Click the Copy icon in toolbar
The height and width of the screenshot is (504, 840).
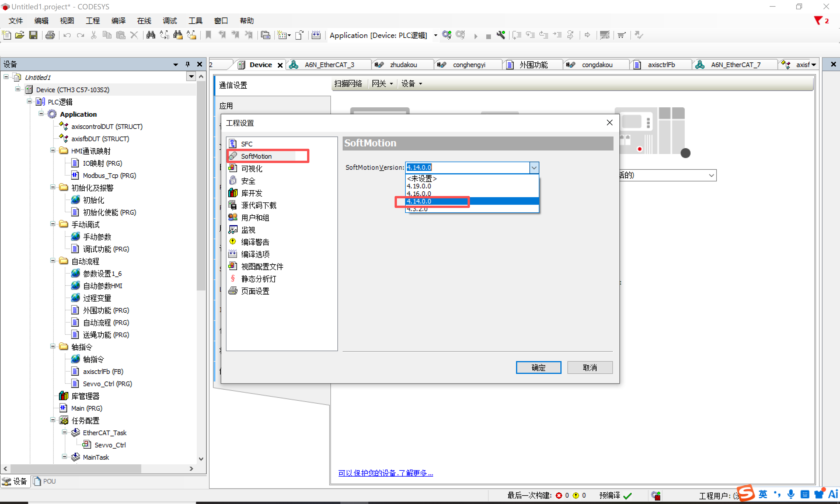(107, 35)
